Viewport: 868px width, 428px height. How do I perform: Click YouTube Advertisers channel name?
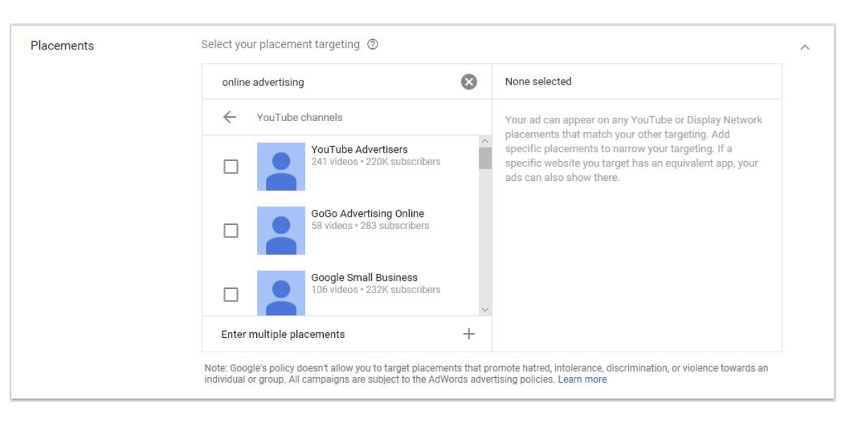click(360, 149)
